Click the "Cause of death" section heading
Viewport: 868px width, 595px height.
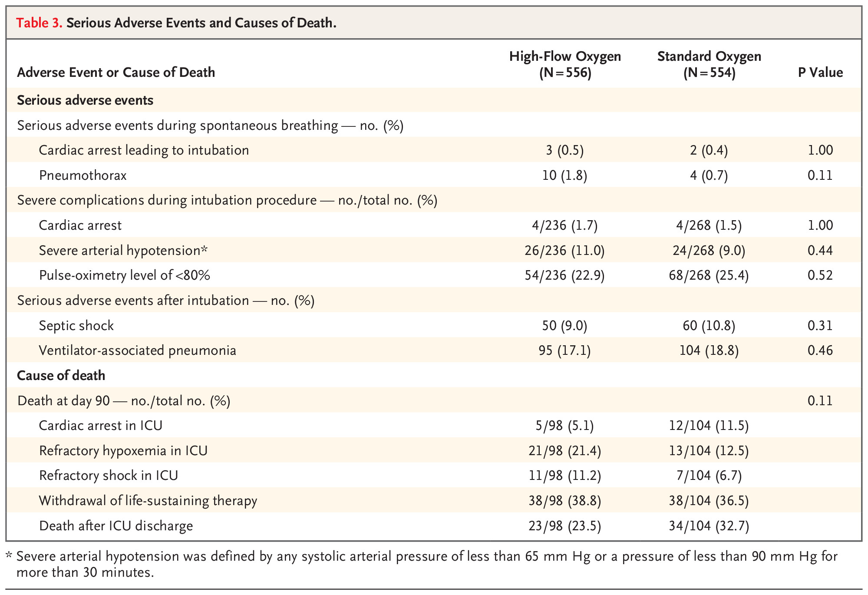pos(61,376)
